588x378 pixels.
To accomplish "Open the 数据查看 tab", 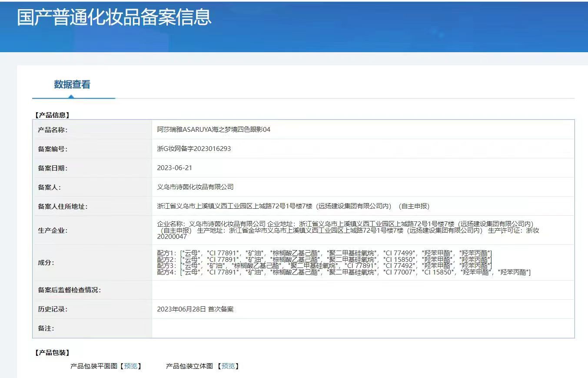I will 72,84.
